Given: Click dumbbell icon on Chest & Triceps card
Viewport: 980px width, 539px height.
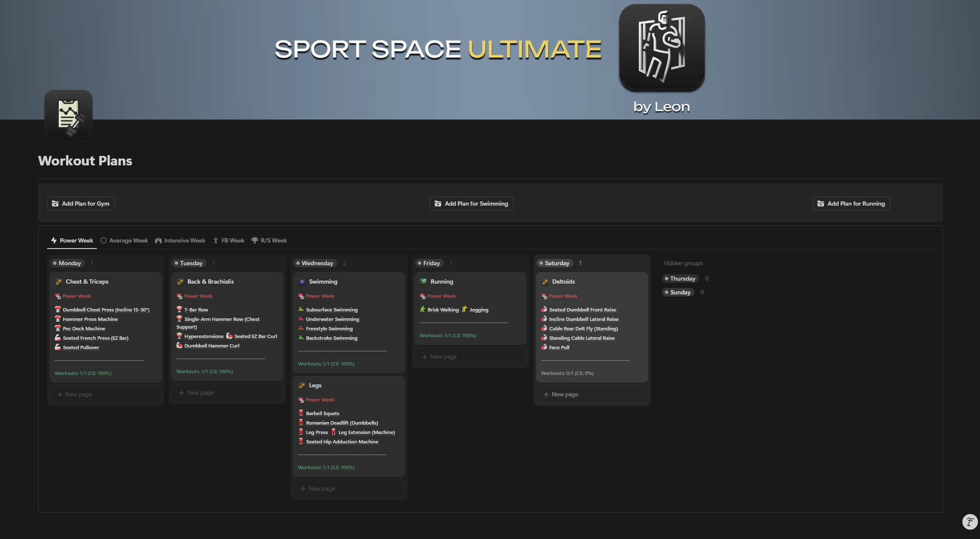Looking at the screenshot, I should coord(59,282).
